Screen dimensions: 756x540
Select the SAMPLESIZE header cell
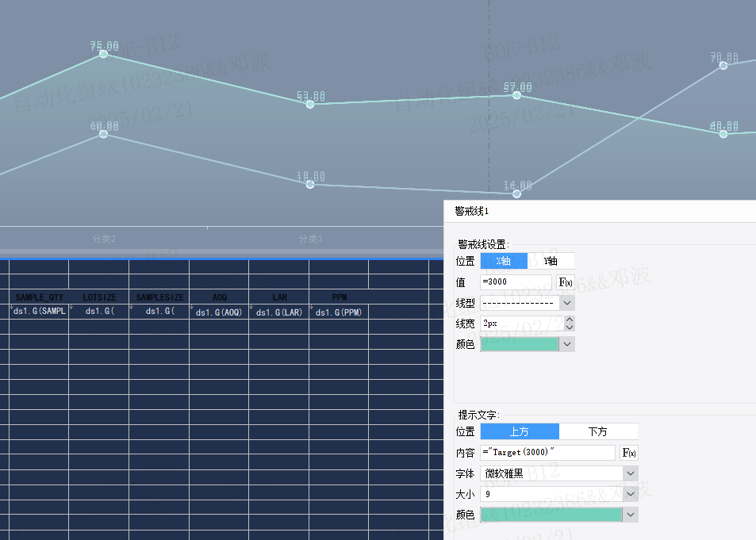pyautogui.click(x=159, y=297)
